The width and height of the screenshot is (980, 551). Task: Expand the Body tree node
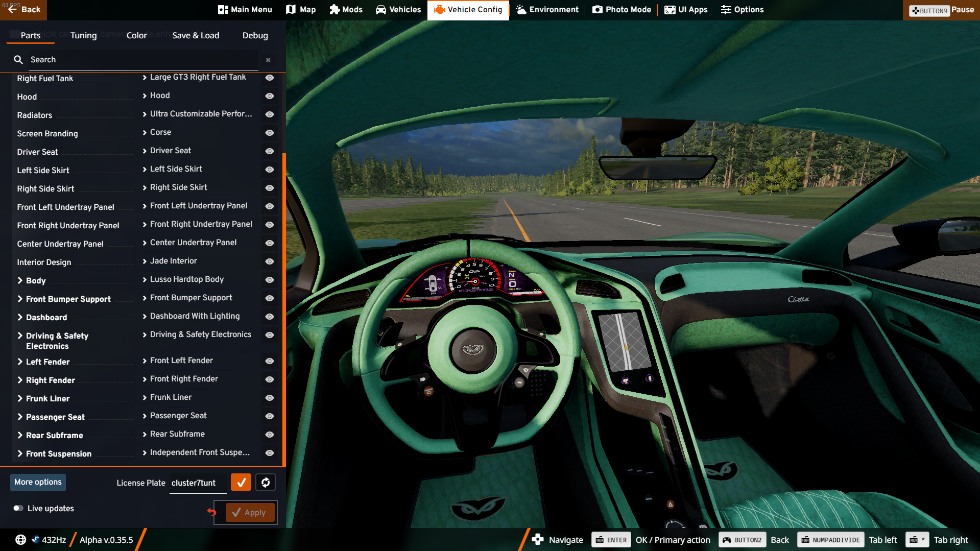[20, 280]
